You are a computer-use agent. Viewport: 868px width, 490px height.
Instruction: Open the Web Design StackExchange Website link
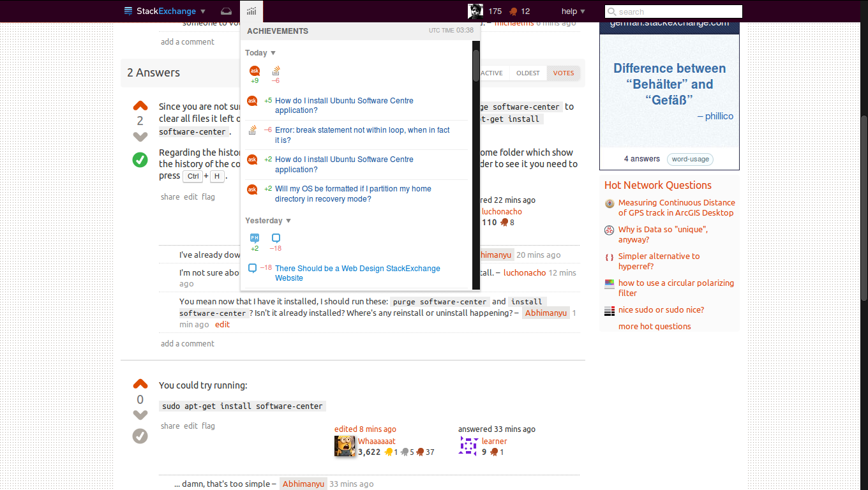point(357,273)
